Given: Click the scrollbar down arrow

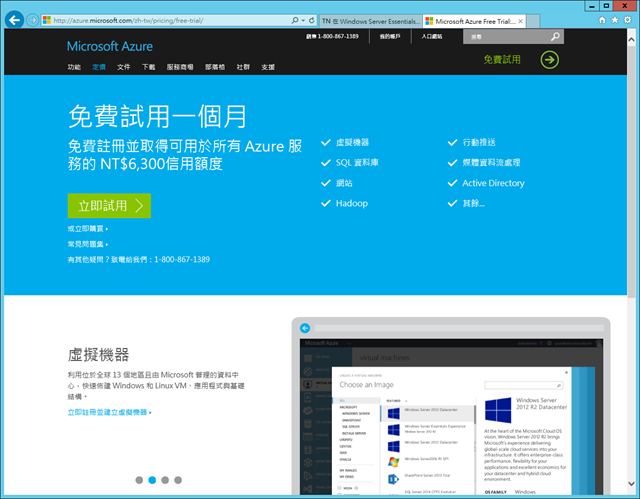Looking at the screenshot, I should click(631, 484).
